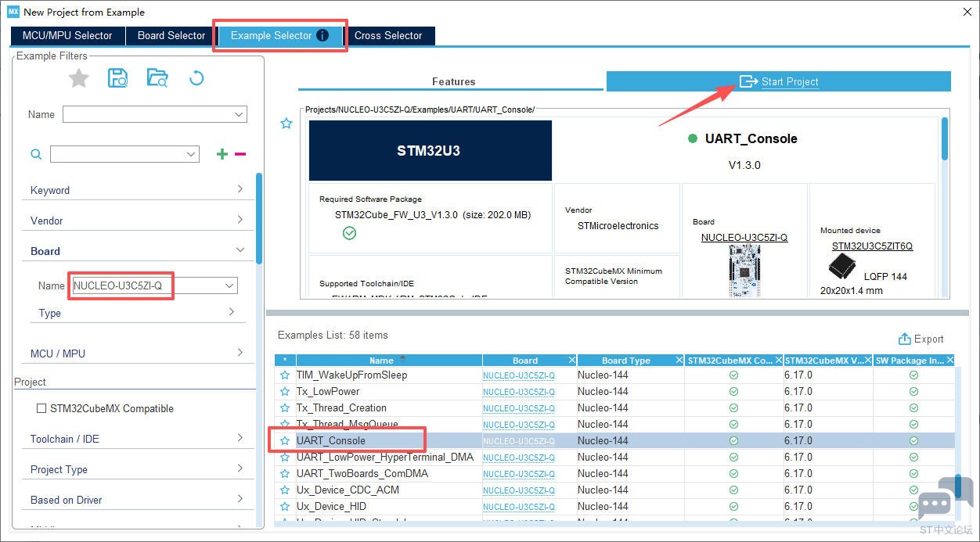The width and height of the screenshot is (980, 542).
Task: Click the info icon on Example Selector tab
Action: point(322,35)
